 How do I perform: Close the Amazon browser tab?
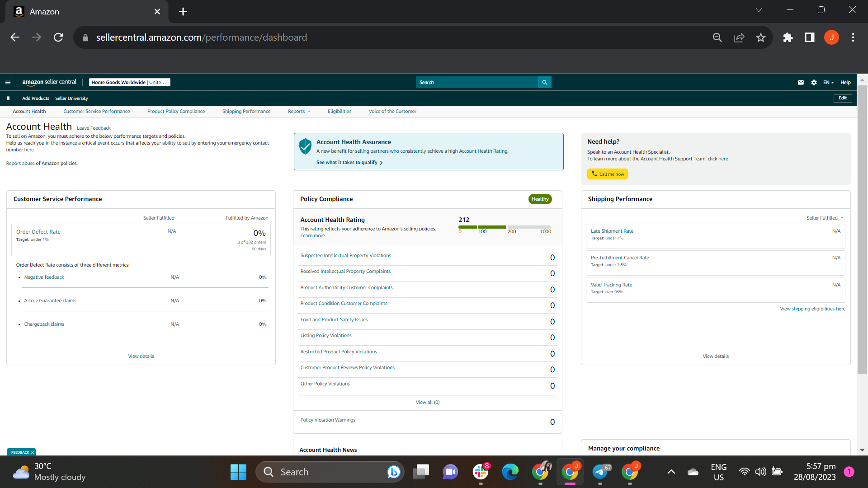(157, 12)
